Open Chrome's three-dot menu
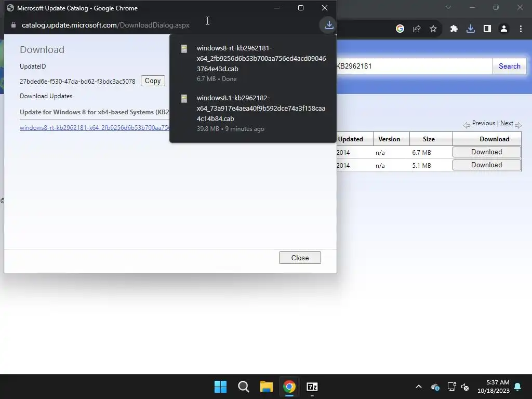 [x=521, y=29]
